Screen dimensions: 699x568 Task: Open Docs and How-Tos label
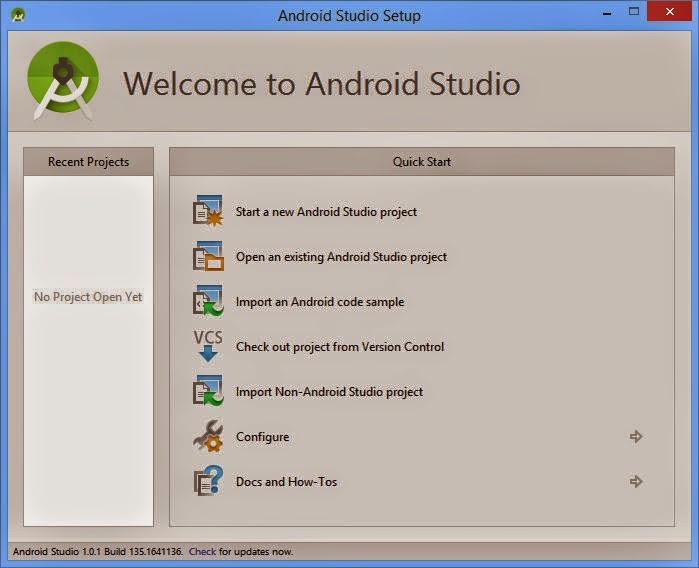coord(287,482)
